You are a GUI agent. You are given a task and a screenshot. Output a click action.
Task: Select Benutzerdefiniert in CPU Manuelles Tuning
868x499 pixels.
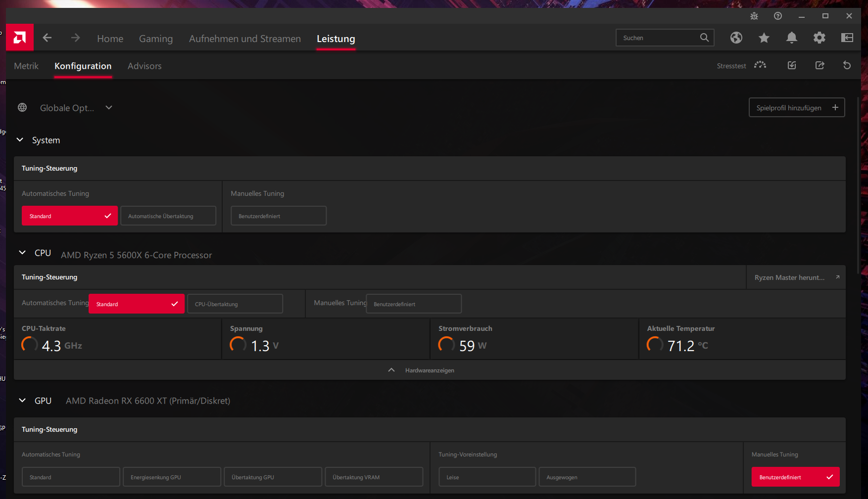point(414,304)
